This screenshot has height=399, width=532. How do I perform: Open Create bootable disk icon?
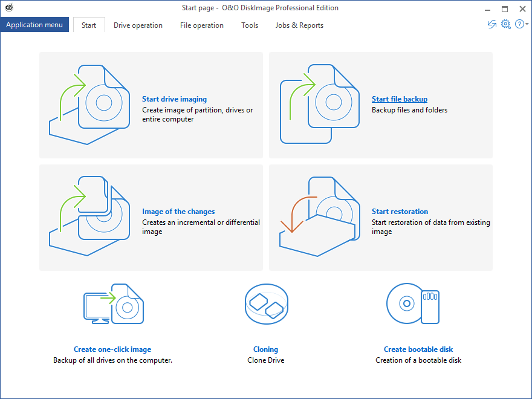click(414, 304)
